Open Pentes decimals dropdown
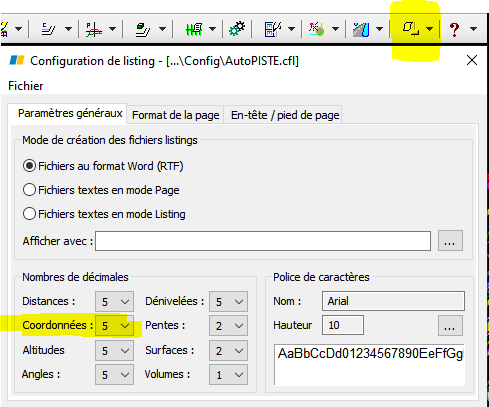This screenshot has width=489, height=407. 228,326
